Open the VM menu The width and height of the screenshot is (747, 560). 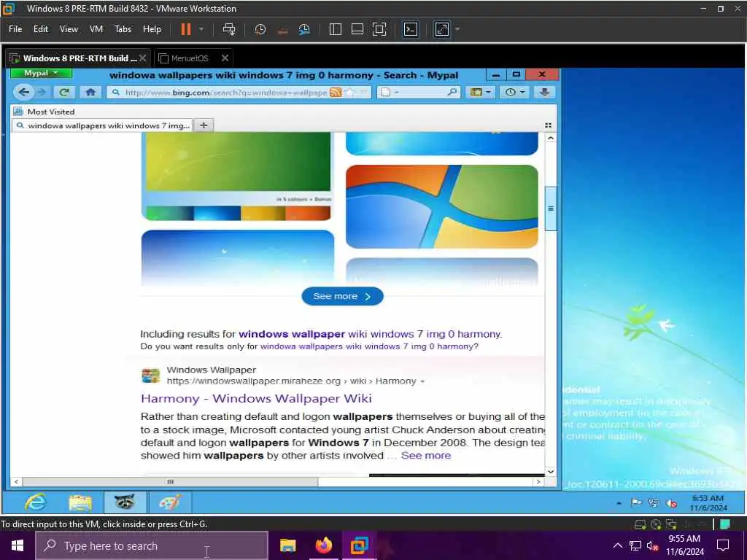(96, 29)
